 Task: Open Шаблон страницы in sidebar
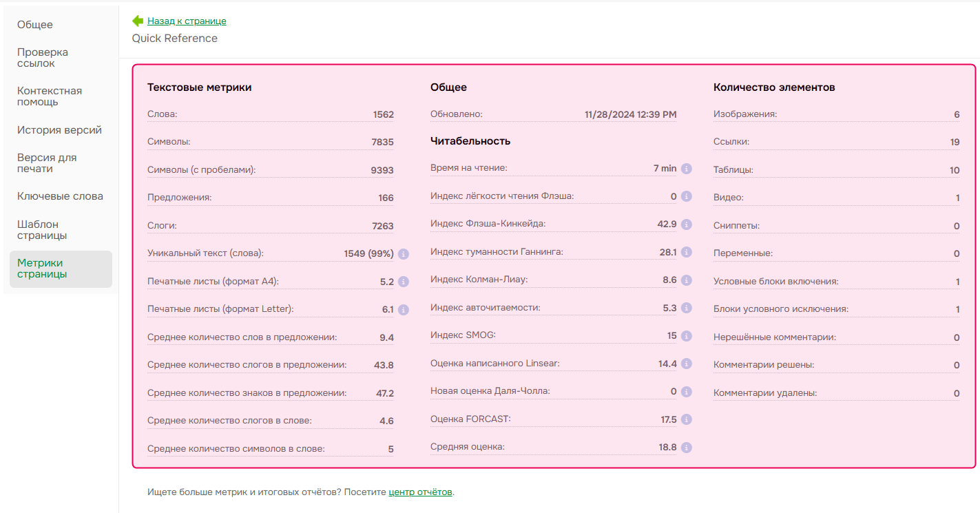click(x=42, y=230)
